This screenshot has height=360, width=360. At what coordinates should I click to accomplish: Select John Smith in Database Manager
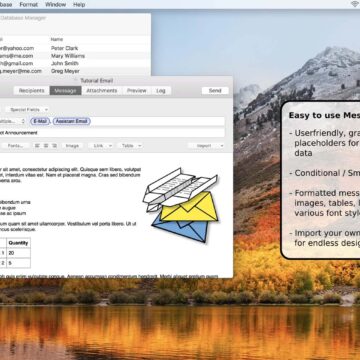coord(65,63)
